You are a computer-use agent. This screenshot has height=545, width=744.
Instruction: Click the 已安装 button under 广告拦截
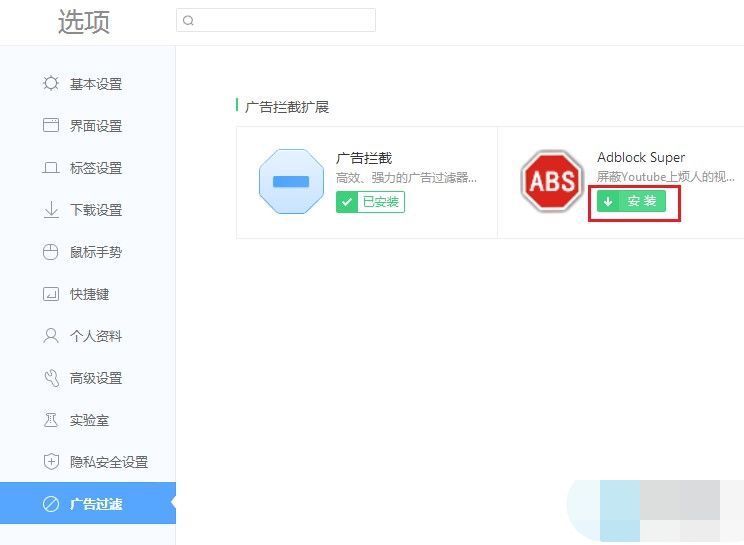coord(370,202)
